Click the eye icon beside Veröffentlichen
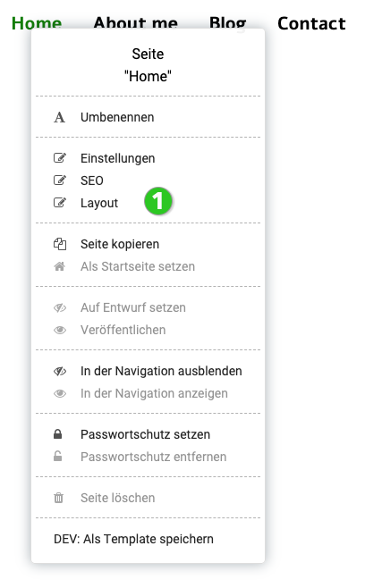Image resolution: width=365 pixels, height=588 pixels. pos(60,330)
